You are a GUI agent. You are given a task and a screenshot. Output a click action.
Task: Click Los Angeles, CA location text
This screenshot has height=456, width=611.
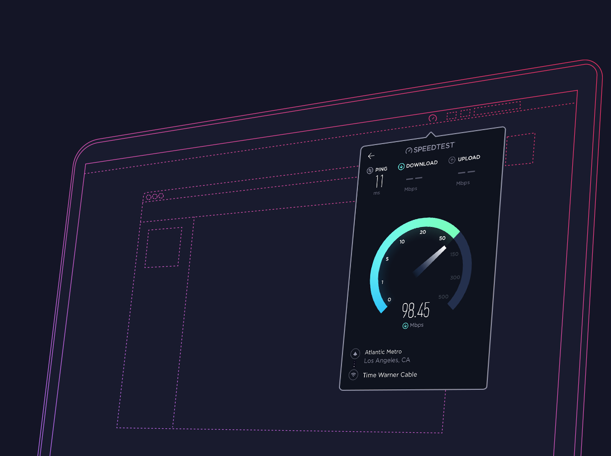click(x=387, y=360)
